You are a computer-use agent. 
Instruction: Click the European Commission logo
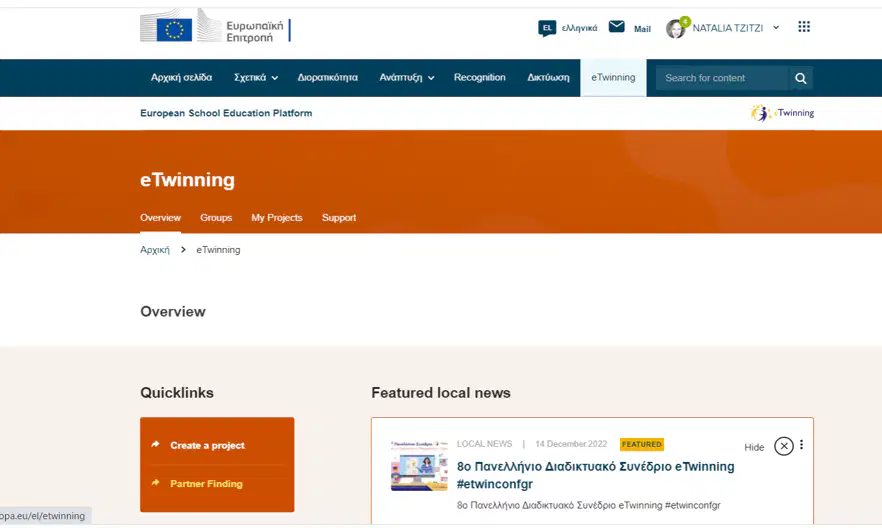215,26
